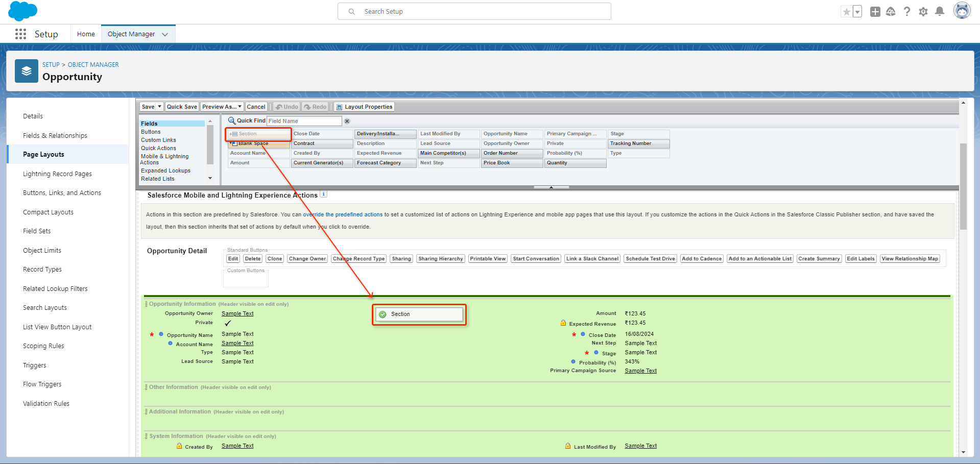Click in the Search Setup field

click(474, 11)
